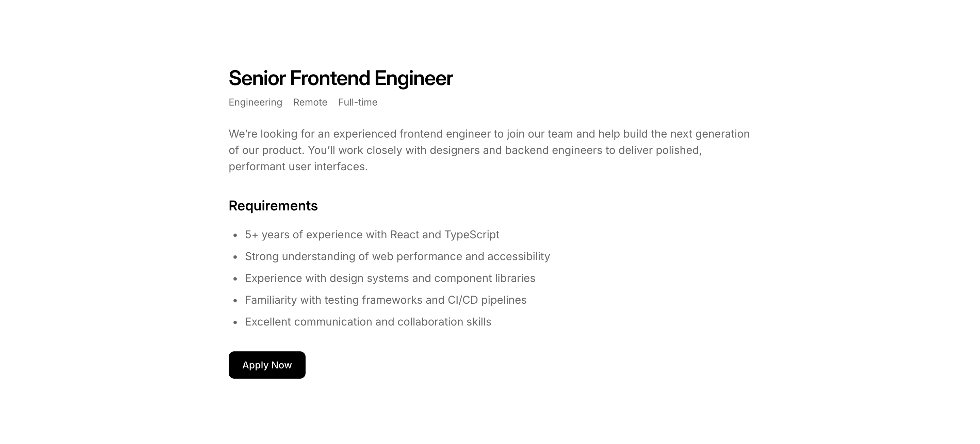This screenshot has width=980, height=444.
Task: Click the React and TypeScript requirement
Action: pyautogui.click(x=372, y=235)
